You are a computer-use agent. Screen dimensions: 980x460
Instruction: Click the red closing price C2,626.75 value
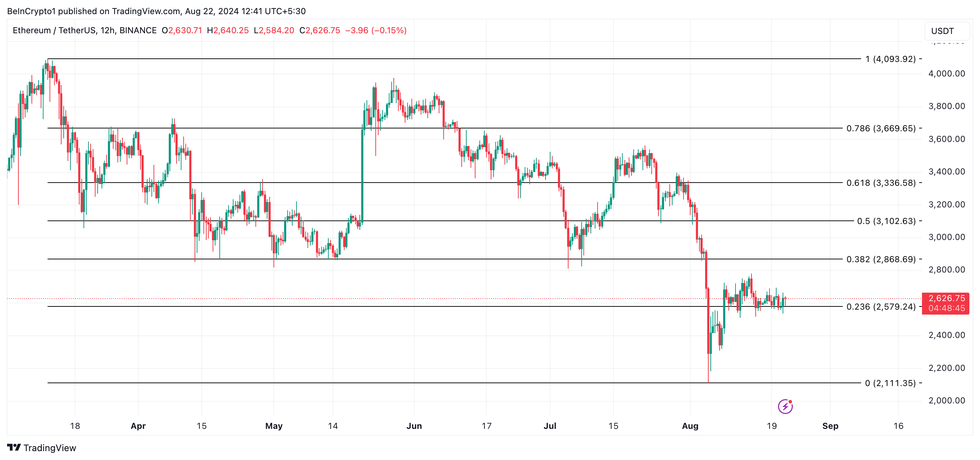(319, 30)
